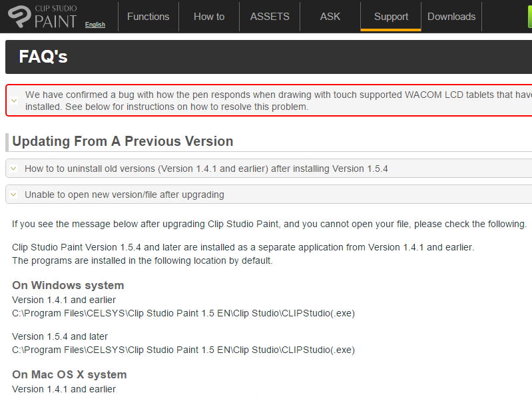The image size is (532, 399).
Task: Click the 'On Windows system' subheading
Action: click(68, 285)
